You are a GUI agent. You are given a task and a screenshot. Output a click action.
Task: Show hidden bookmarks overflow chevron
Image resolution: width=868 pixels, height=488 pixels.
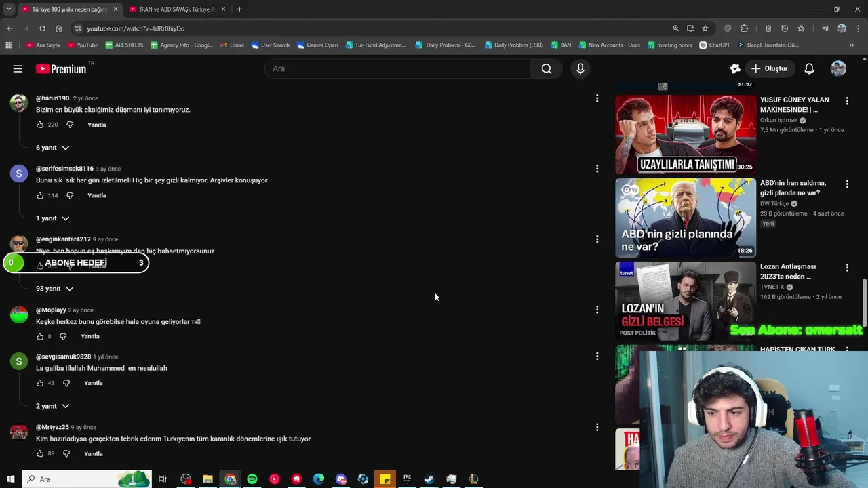coord(852,45)
